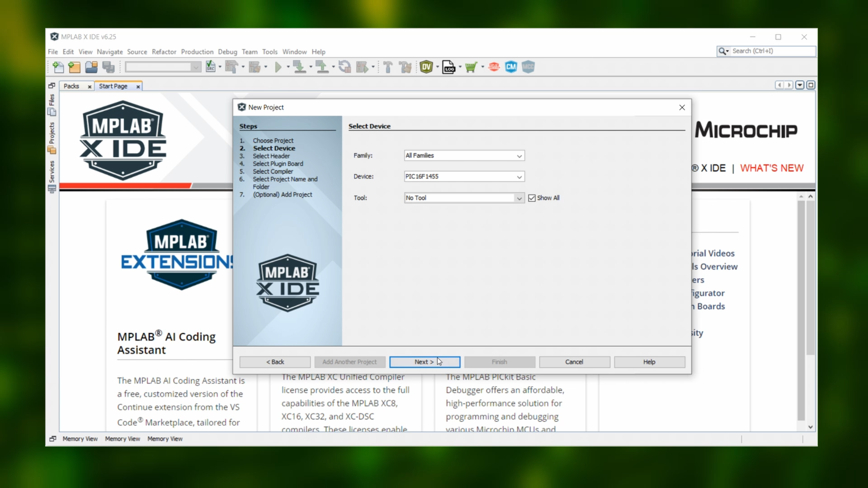This screenshot has height=488, width=868.
Task: Click the WHAT'S NEW link
Action: pyautogui.click(x=771, y=168)
